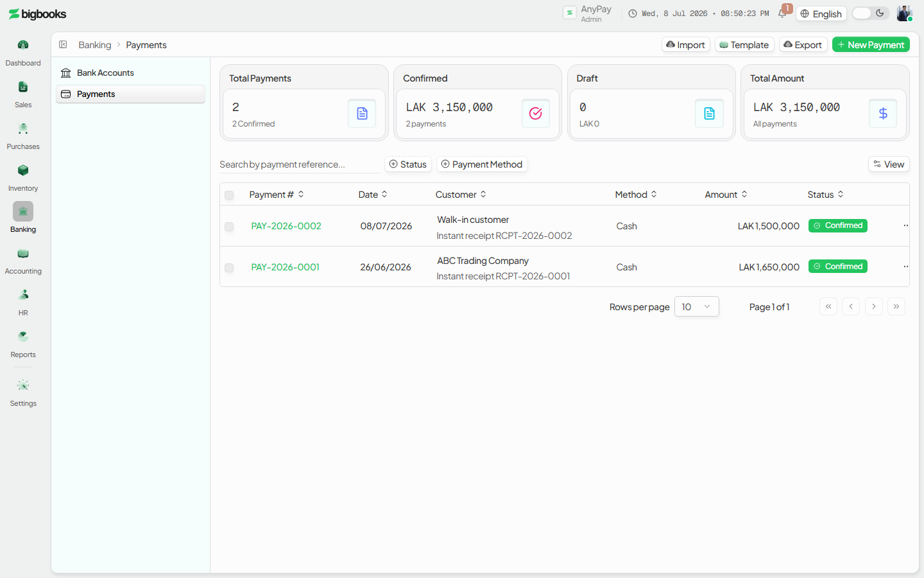The image size is (924, 578).
Task: Click the Export button
Action: (x=803, y=44)
